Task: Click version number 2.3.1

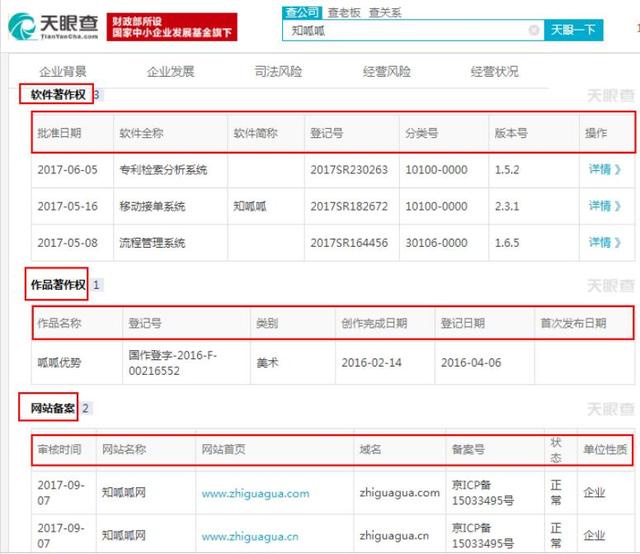Action: pos(507,206)
